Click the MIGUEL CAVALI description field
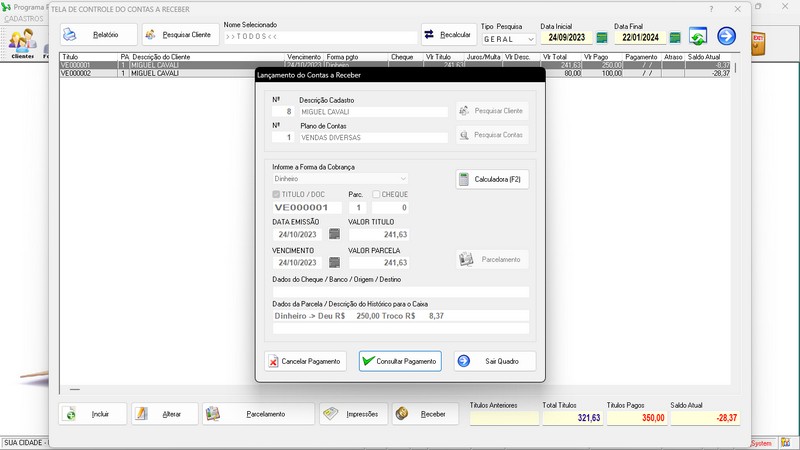Screen dimensions: 800x450 point(373,112)
